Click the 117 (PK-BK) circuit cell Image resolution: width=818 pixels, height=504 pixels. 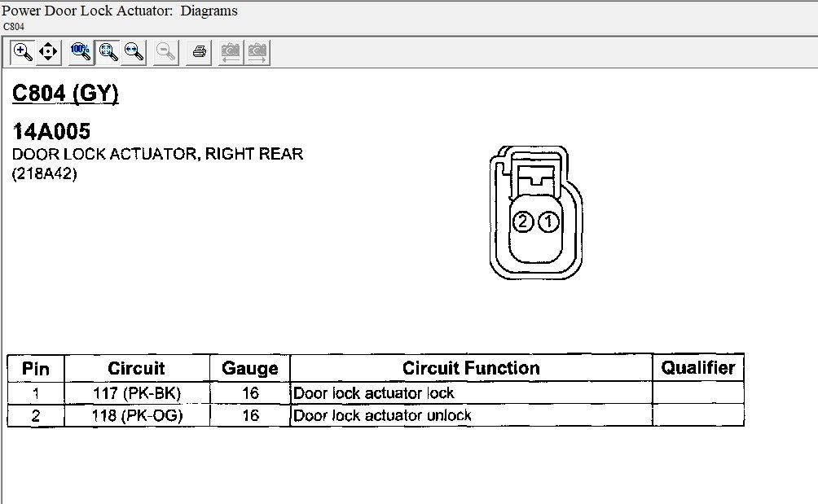click(x=136, y=393)
